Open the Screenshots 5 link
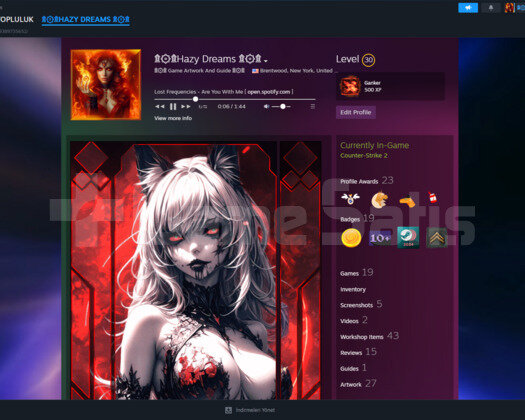This screenshot has width=525, height=420. coord(361,304)
